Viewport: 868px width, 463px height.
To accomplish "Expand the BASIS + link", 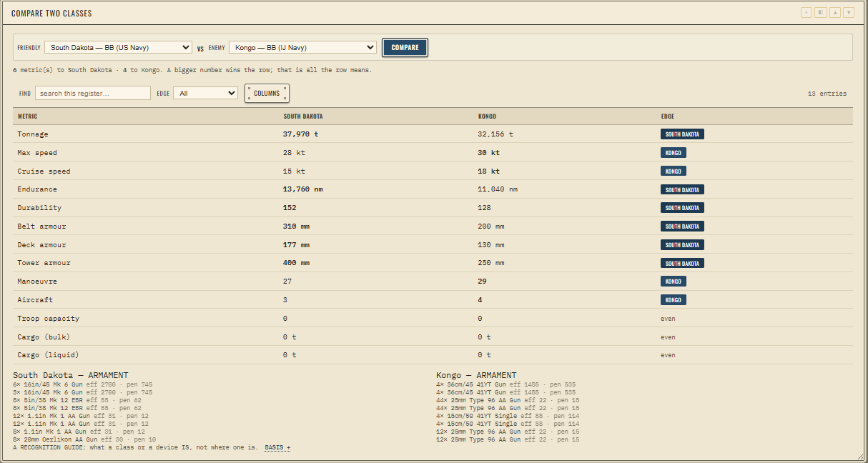I will coord(277,447).
